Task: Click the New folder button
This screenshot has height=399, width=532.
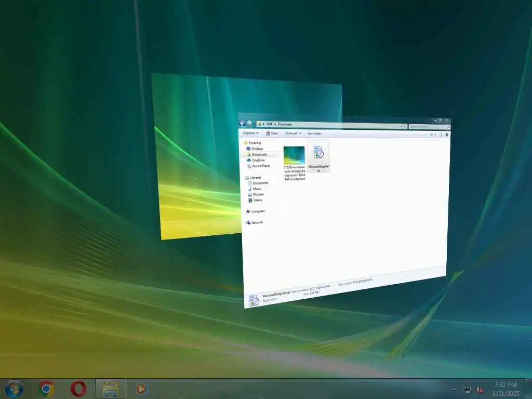Action: 314,134
